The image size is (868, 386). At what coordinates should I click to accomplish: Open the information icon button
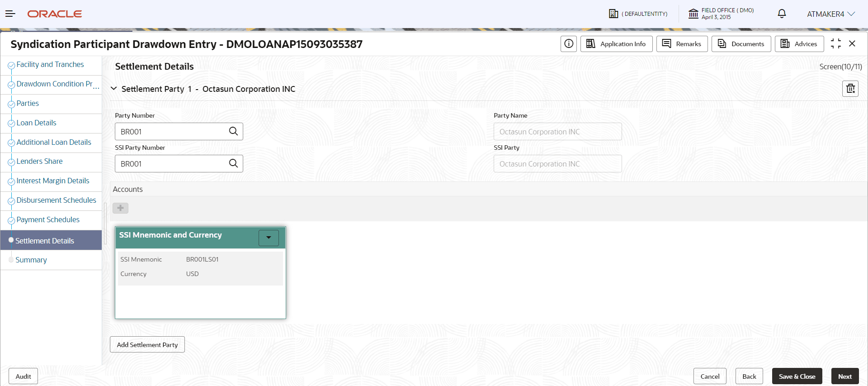[x=569, y=44]
